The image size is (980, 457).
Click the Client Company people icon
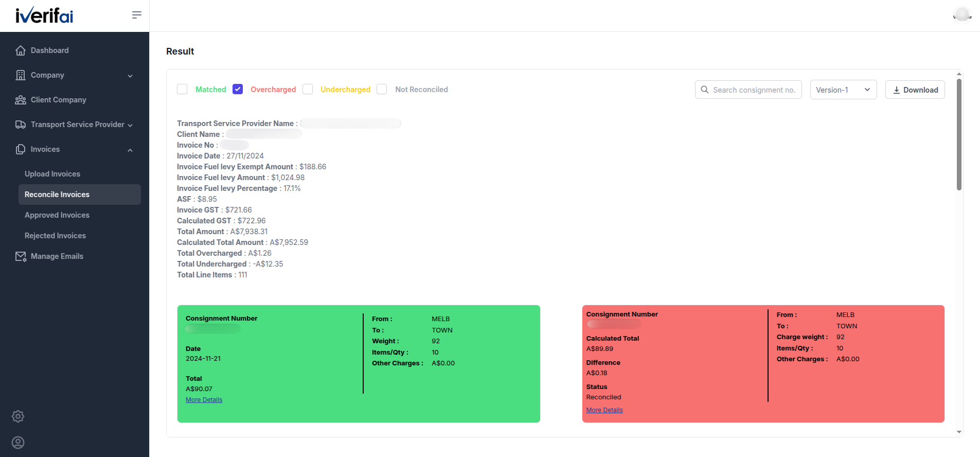pyautogui.click(x=21, y=100)
